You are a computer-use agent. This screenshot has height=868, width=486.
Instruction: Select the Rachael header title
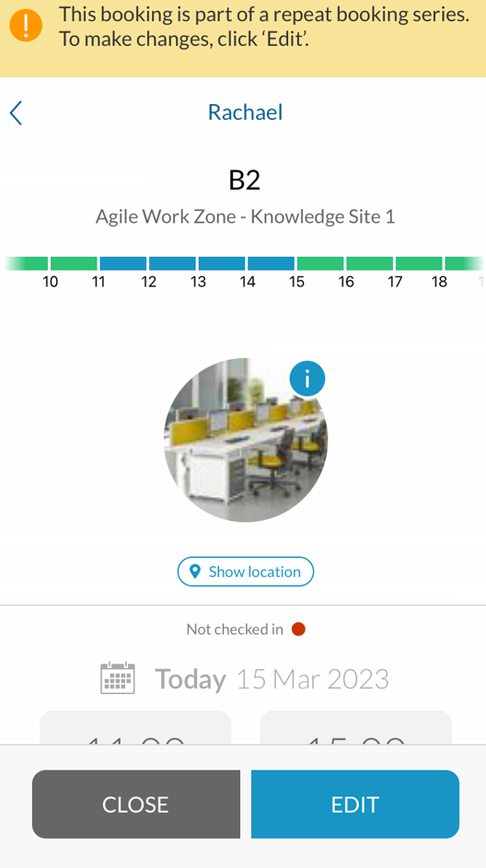point(245,112)
